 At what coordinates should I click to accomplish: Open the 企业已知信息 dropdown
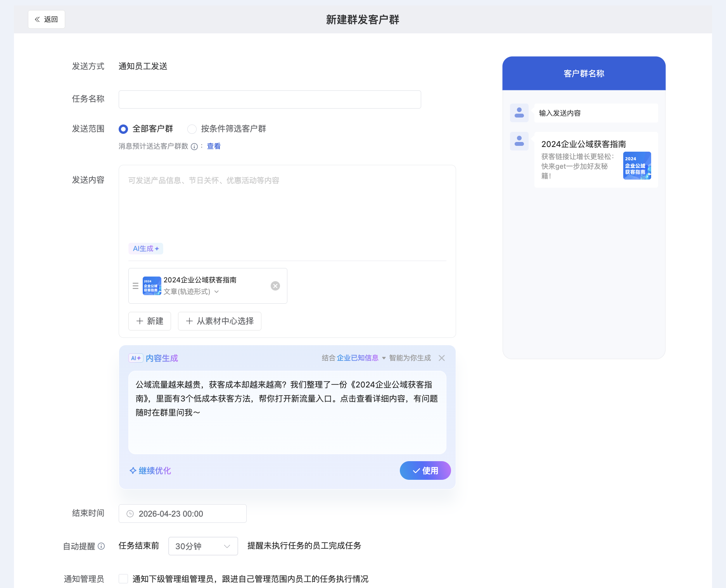361,358
